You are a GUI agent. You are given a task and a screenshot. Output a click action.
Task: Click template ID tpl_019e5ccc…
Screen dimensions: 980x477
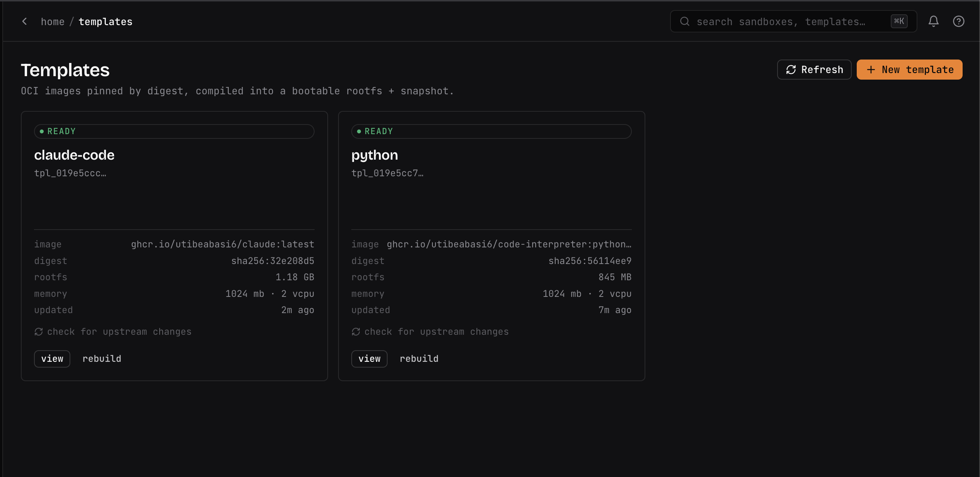[70, 173]
